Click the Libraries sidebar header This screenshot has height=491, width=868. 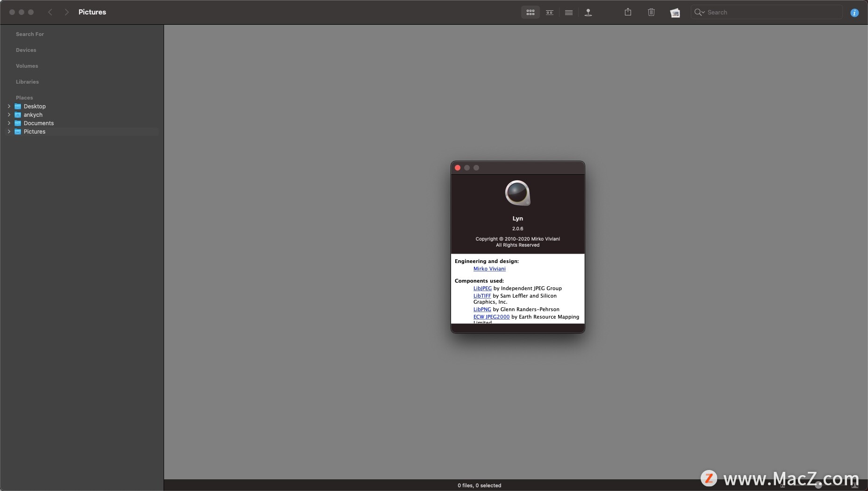27,82
